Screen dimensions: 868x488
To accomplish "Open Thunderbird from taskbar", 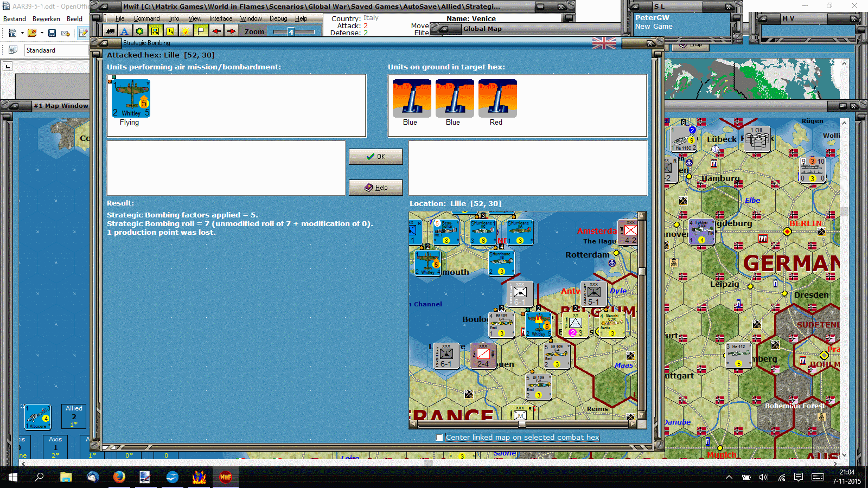I will [93, 477].
